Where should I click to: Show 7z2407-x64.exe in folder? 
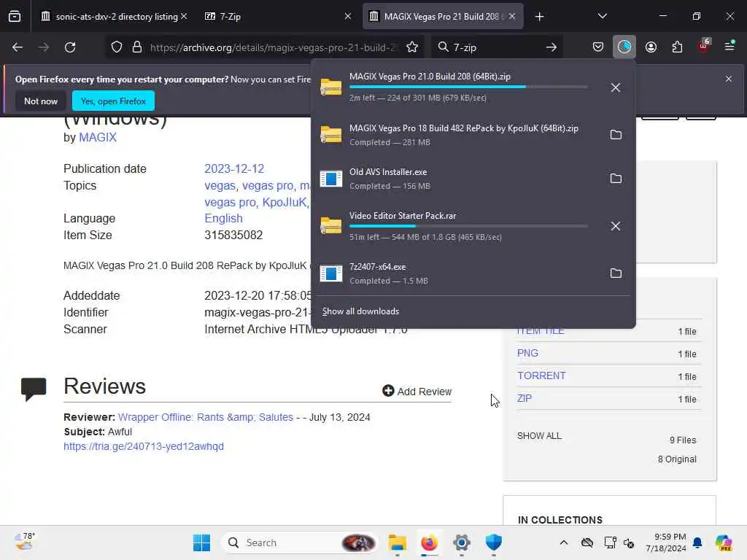click(x=616, y=273)
